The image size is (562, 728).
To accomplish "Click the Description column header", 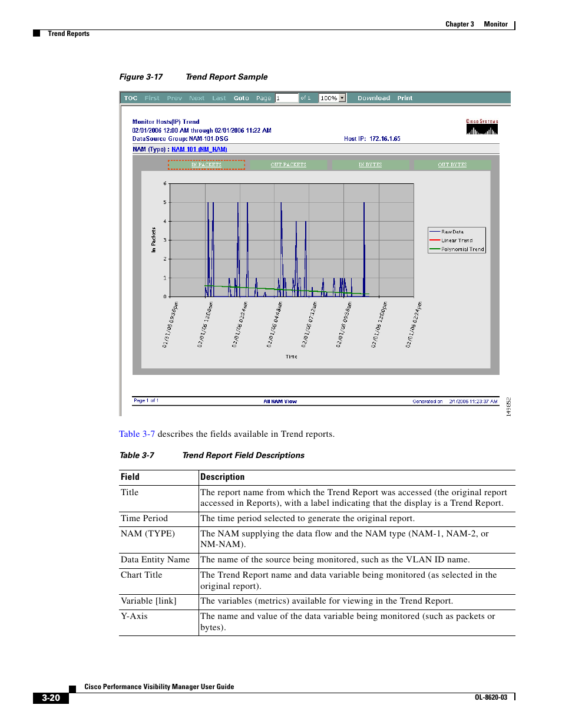I will click(x=223, y=477).
